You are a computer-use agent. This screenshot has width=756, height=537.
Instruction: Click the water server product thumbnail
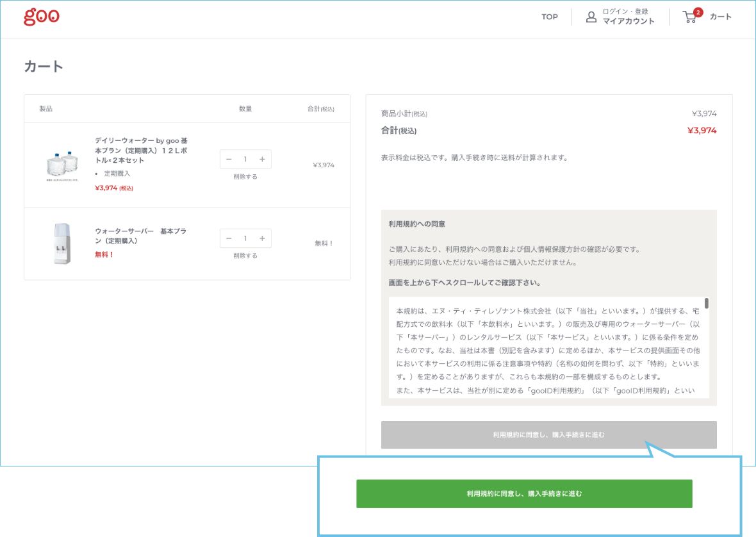point(62,244)
